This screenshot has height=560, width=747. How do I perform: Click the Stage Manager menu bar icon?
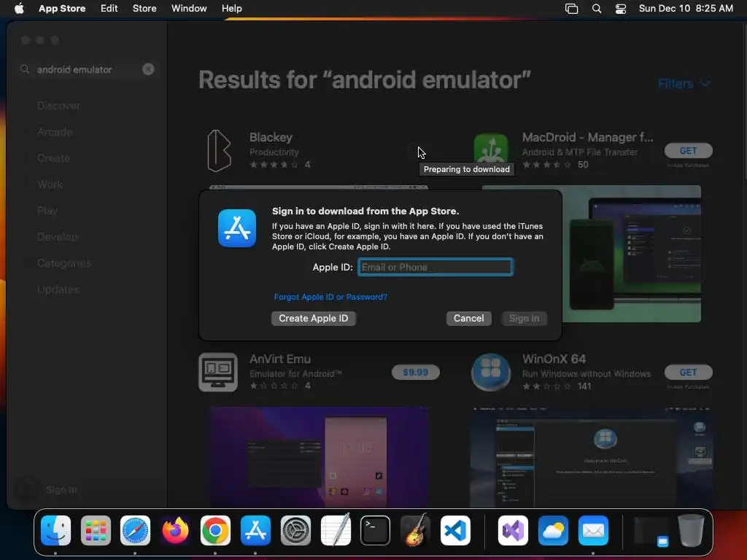[x=571, y=8]
